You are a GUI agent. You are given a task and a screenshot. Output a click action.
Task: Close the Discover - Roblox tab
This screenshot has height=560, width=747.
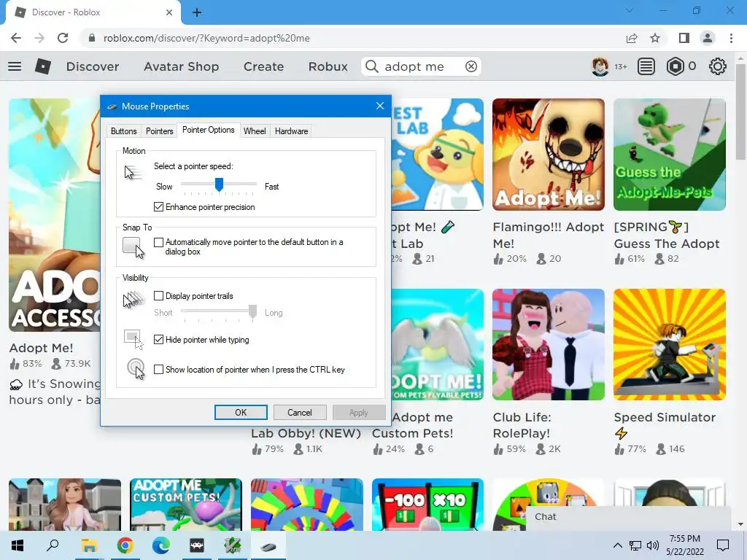[169, 12]
